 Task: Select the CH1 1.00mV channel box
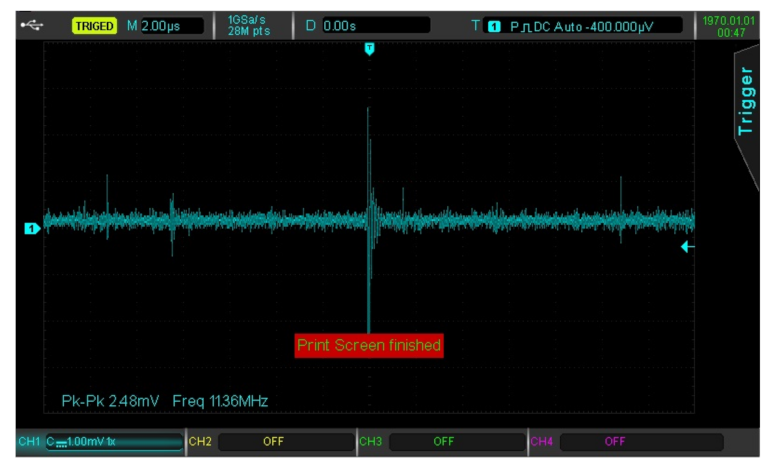[101, 441]
